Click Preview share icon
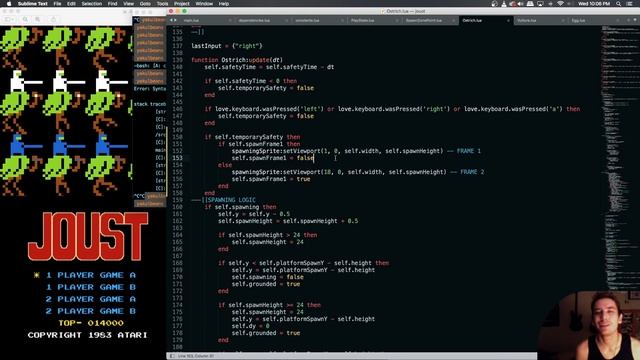This screenshot has height=360, width=640. 53,19
